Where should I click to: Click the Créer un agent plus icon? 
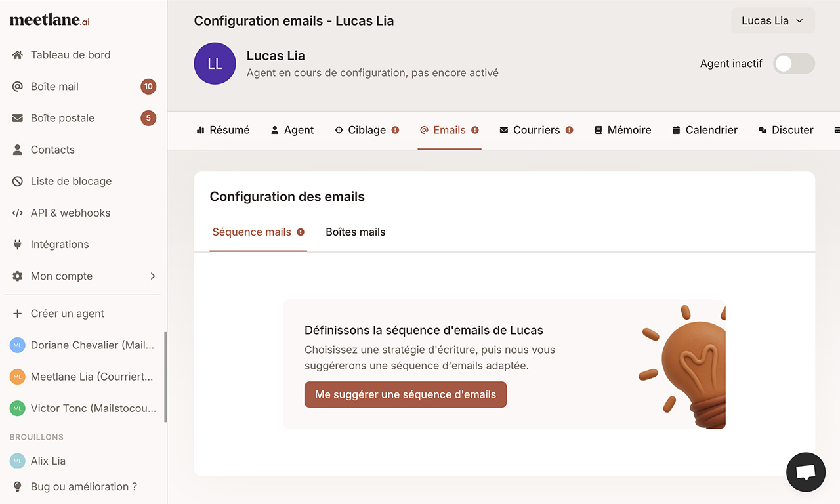tap(17, 313)
